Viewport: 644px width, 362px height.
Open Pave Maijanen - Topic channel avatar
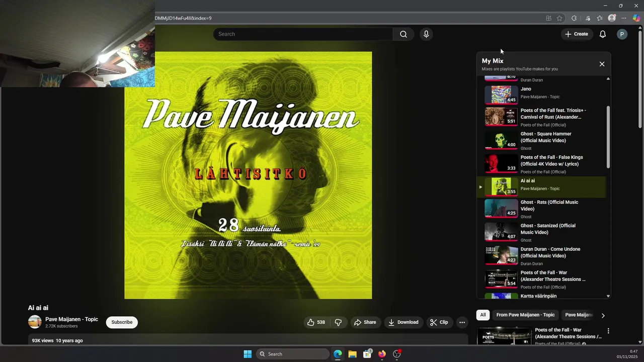[35, 322]
